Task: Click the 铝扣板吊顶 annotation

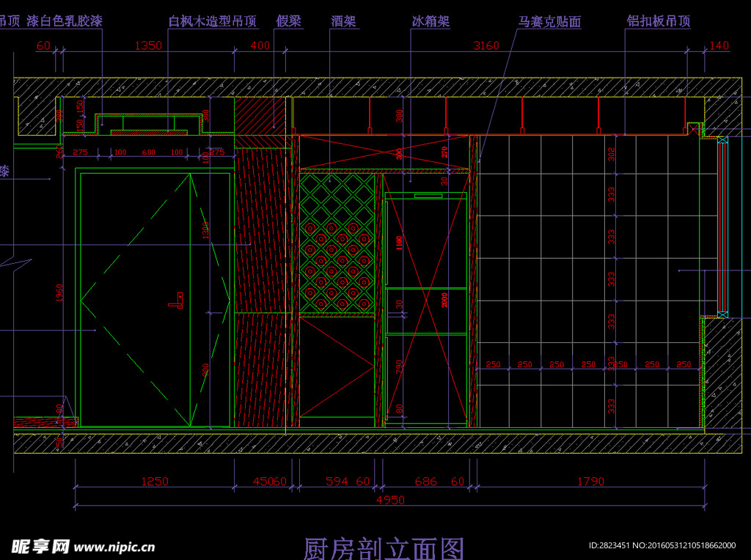Action: coord(658,21)
